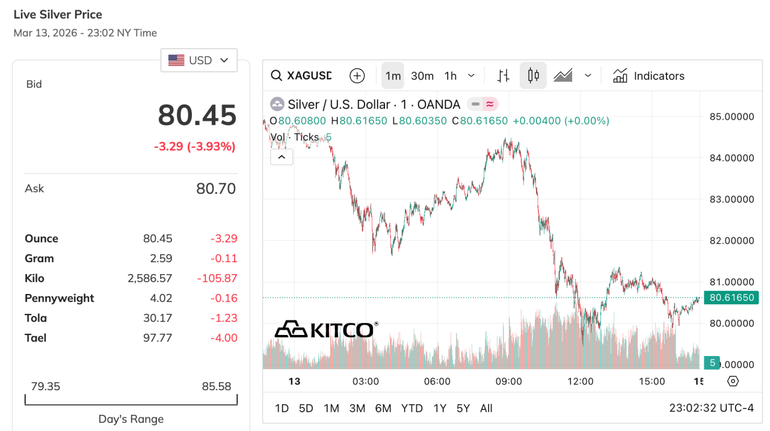This screenshot has height=431, width=770.
Task: Toggle the 1m interval button
Action: pyautogui.click(x=393, y=76)
